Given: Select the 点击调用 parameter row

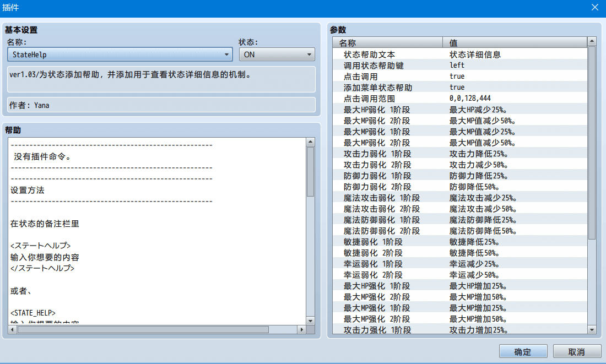Looking at the screenshot, I should pyautogui.click(x=459, y=77).
